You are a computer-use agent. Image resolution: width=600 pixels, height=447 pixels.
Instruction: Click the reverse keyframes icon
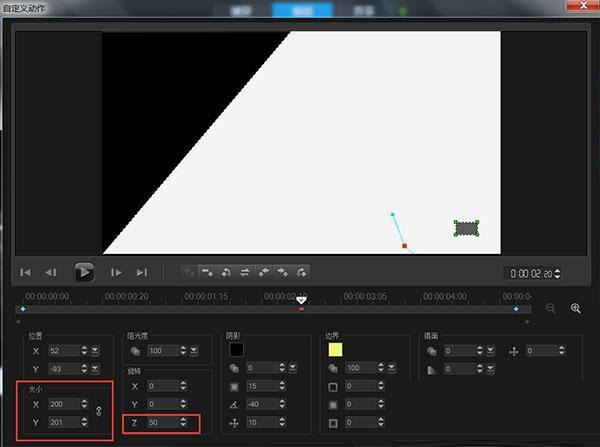click(x=226, y=272)
